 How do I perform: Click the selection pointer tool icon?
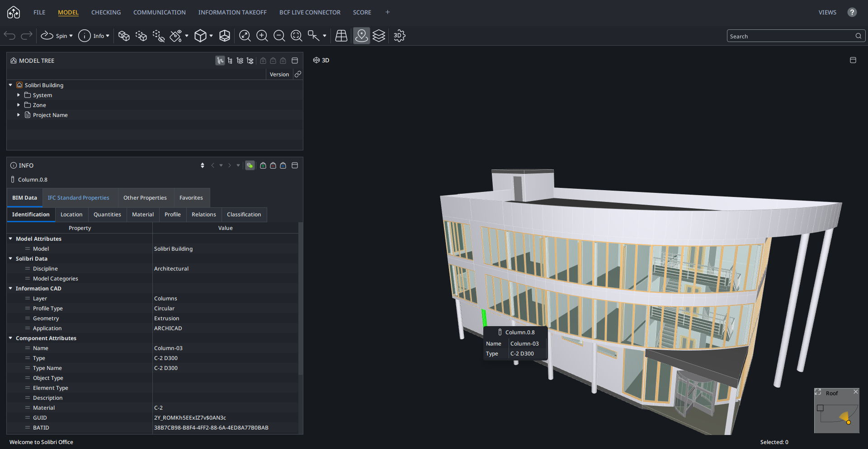click(313, 36)
